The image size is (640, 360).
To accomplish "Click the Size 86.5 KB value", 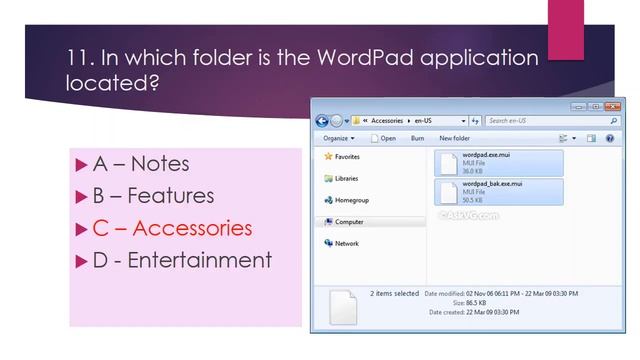I will (476, 303).
